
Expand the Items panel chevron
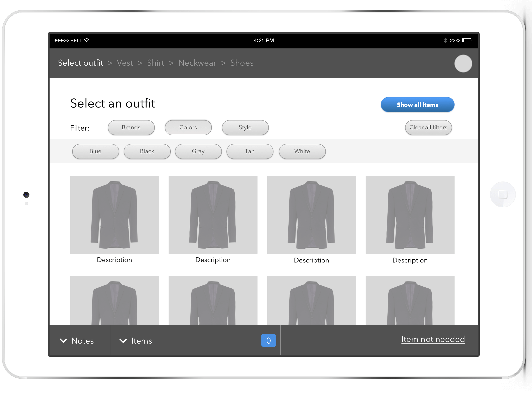(x=123, y=341)
